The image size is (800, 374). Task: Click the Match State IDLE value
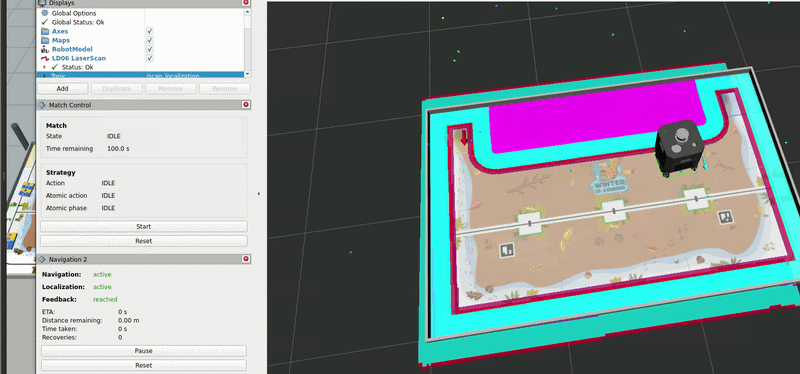tap(113, 136)
